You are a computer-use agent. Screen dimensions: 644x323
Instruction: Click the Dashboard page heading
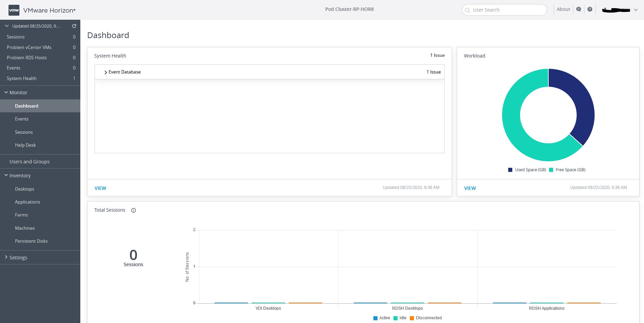point(108,35)
